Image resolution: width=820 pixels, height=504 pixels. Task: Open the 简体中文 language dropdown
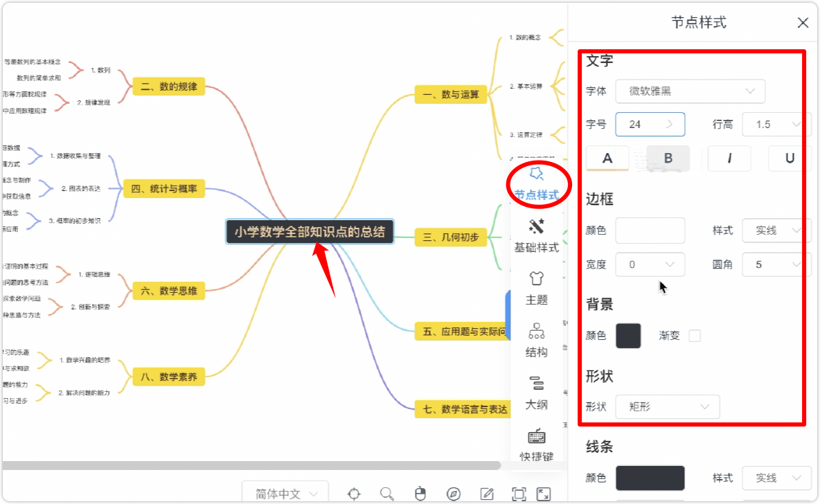[285, 493]
